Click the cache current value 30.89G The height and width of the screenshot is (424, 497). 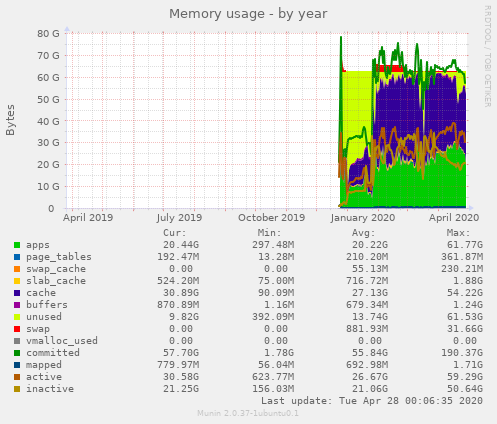[x=181, y=293]
